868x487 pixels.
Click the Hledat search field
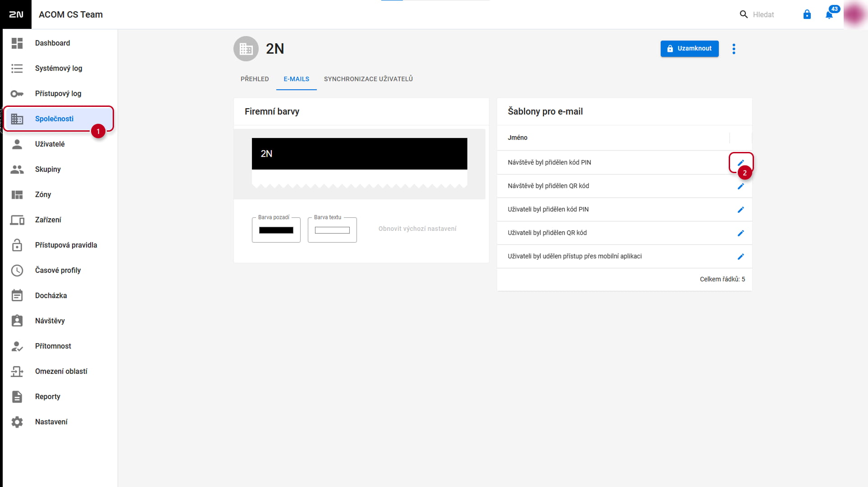coord(763,14)
